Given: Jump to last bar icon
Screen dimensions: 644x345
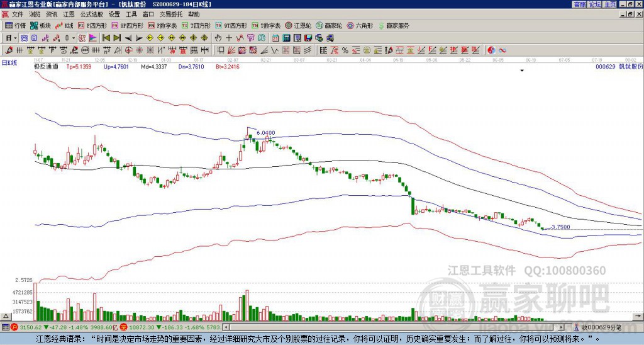Looking at the screenshot, I should point(117,38).
